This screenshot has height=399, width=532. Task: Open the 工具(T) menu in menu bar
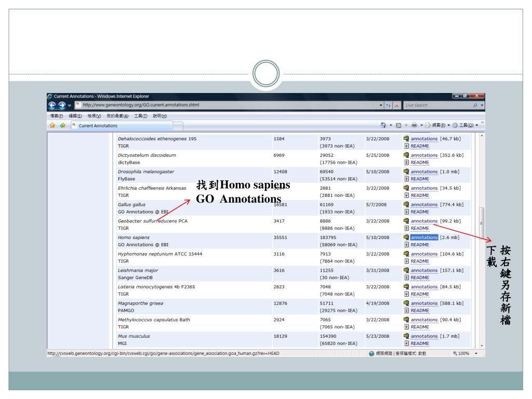(x=141, y=116)
